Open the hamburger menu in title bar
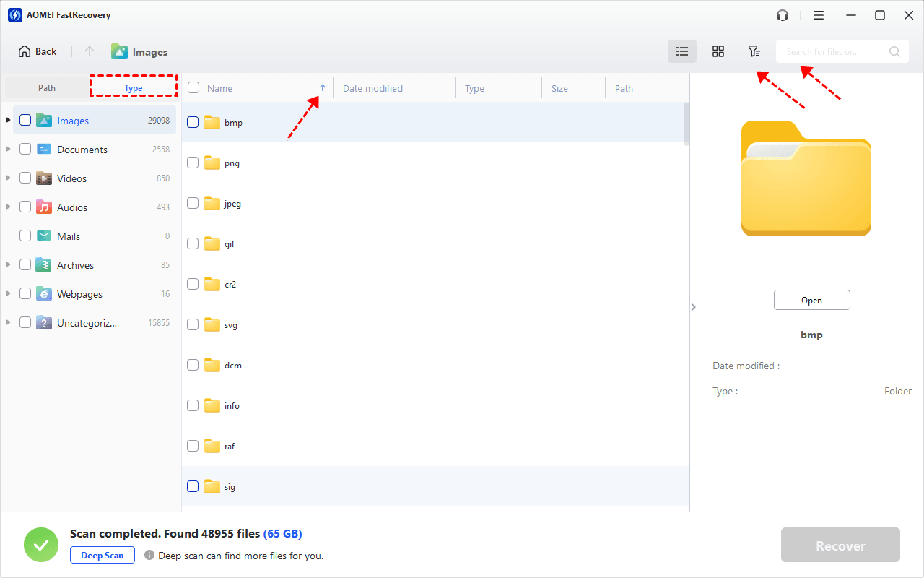The image size is (924, 578). pos(819,15)
